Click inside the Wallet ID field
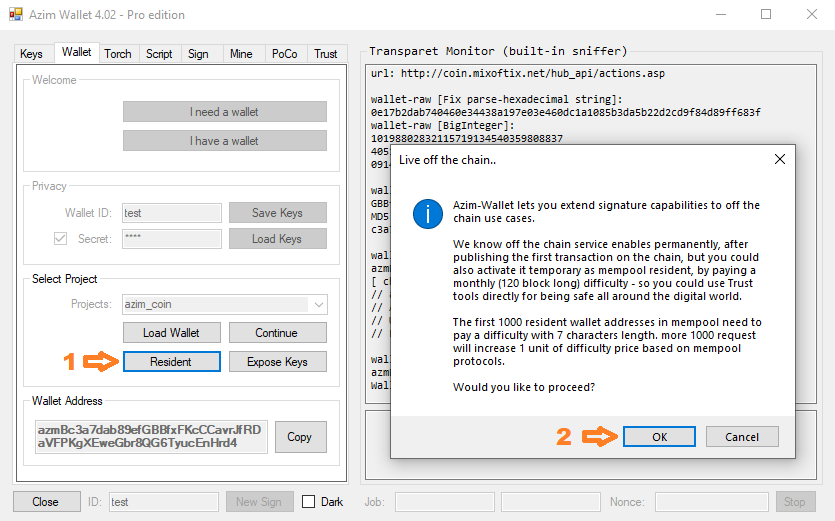The width and height of the screenshot is (835, 521). coord(171,213)
